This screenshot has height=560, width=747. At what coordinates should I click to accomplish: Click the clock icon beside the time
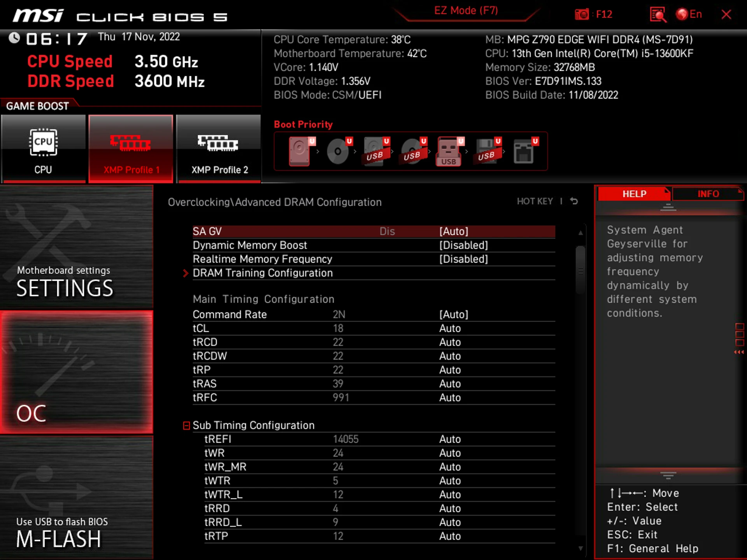[x=14, y=38]
